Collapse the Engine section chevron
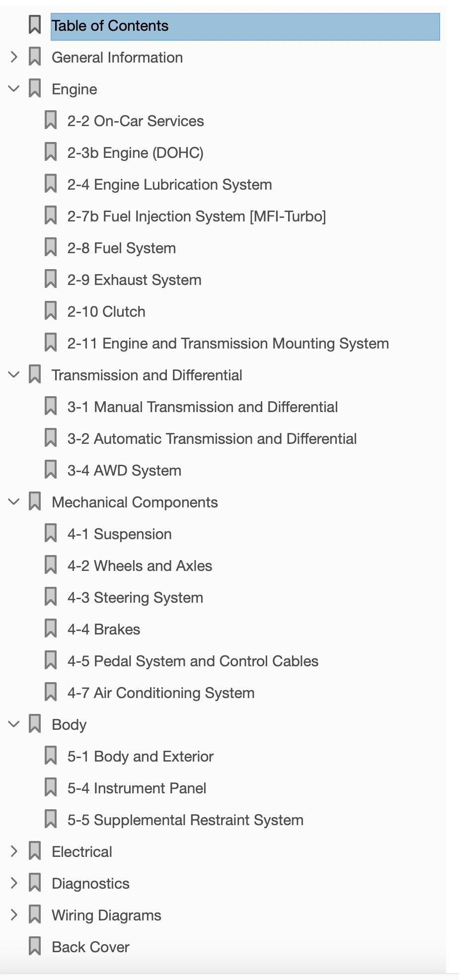The width and height of the screenshot is (459, 980). 14,89
